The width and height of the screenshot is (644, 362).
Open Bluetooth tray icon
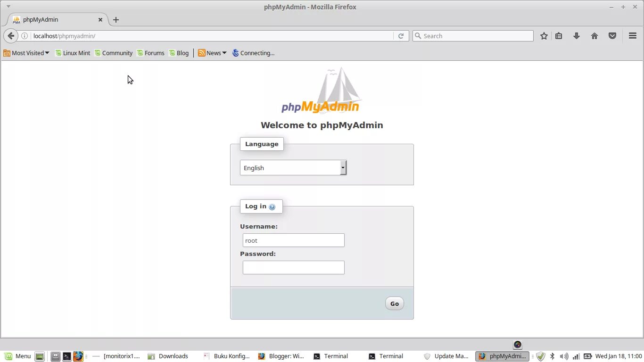(552, 356)
